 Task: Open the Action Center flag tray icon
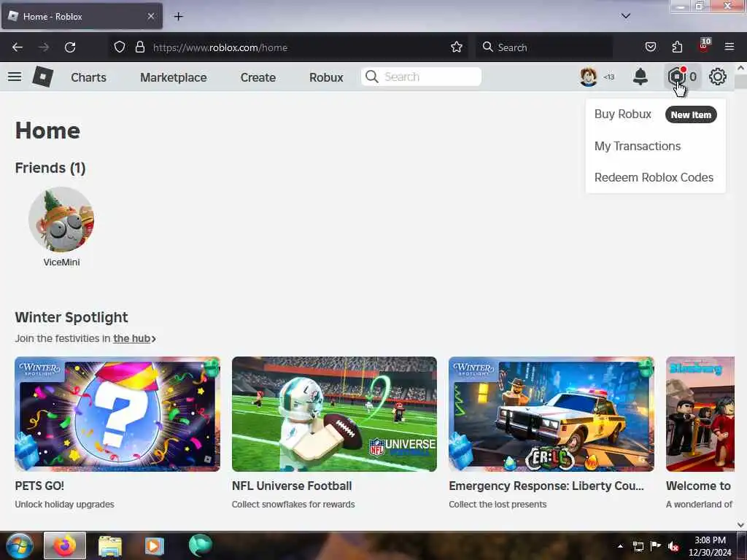tap(656, 546)
